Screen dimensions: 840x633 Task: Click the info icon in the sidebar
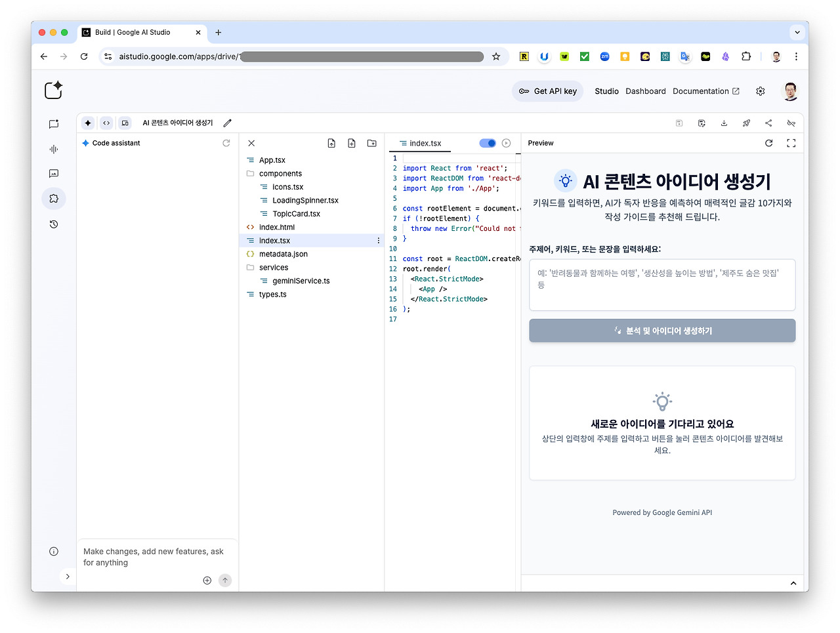click(x=54, y=552)
